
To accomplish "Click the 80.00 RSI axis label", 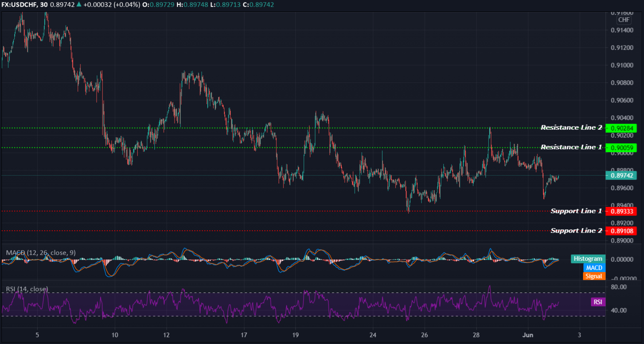I will [x=619, y=287].
